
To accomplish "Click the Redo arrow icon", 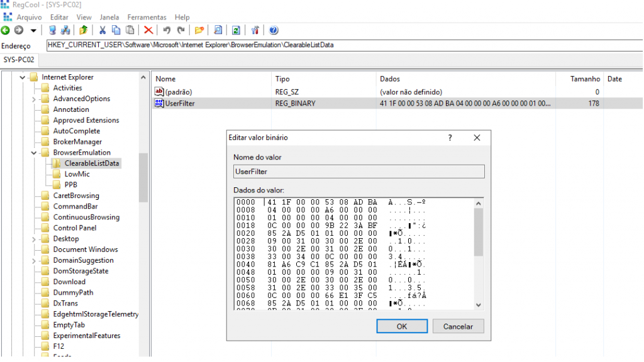I will tap(180, 30).
